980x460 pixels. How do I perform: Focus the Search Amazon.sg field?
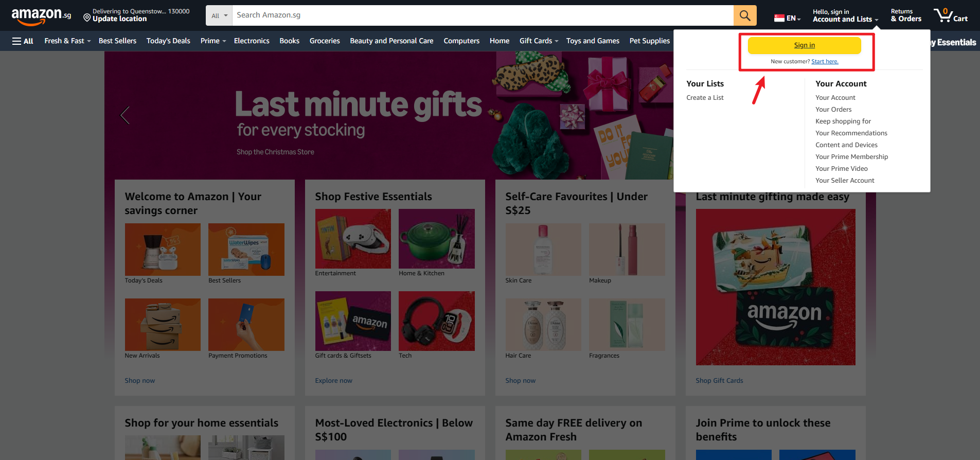pos(482,15)
